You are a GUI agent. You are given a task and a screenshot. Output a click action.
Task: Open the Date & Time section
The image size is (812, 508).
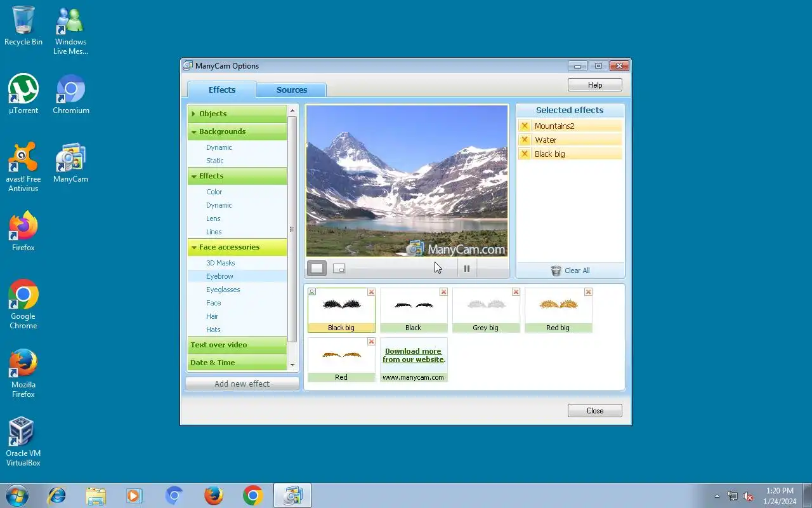(237, 363)
